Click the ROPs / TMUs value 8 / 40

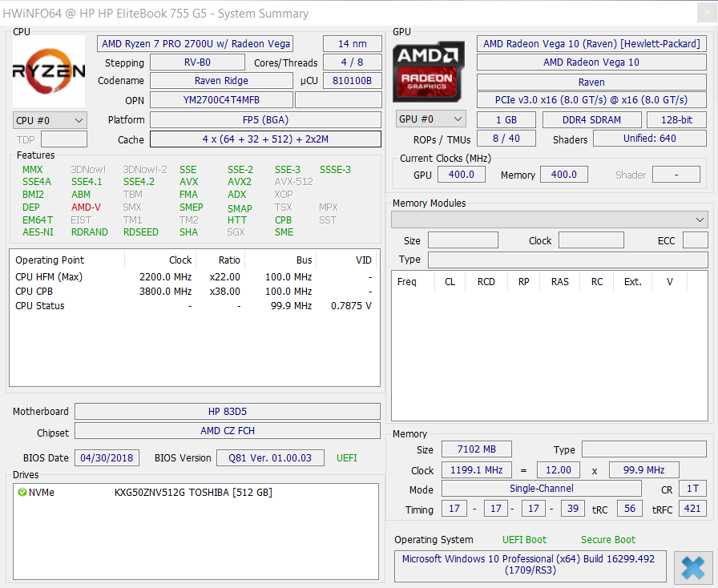(x=506, y=139)
